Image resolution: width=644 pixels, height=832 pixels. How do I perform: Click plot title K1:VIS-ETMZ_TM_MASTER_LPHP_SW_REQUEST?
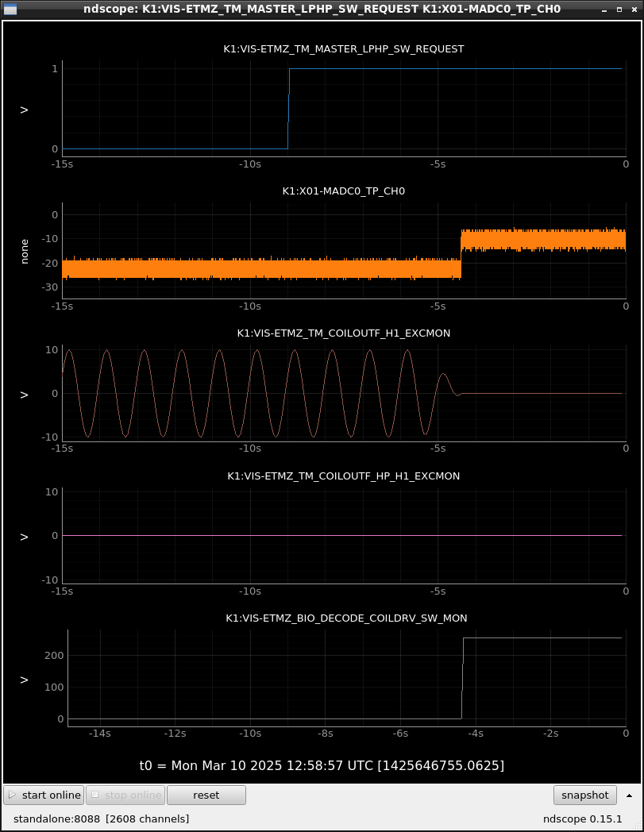coord(344,48)
